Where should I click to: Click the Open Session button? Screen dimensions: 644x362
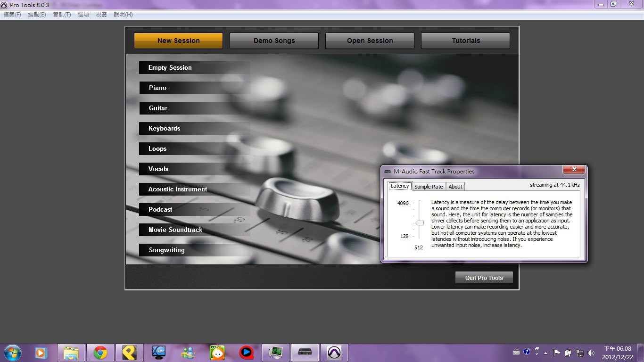click(370, 41)
